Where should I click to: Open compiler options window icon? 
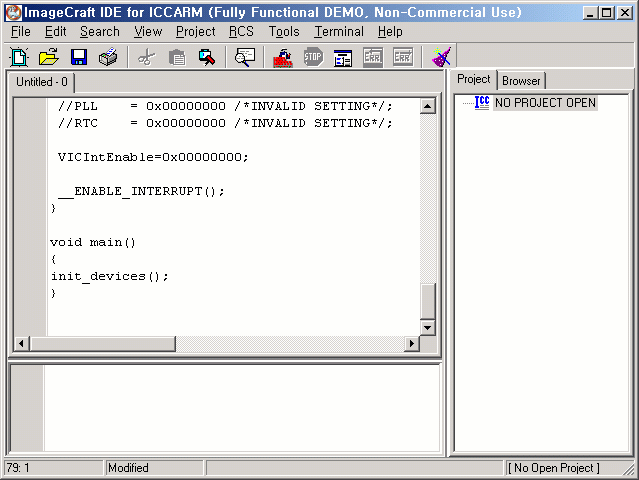(x=343, y=57)
